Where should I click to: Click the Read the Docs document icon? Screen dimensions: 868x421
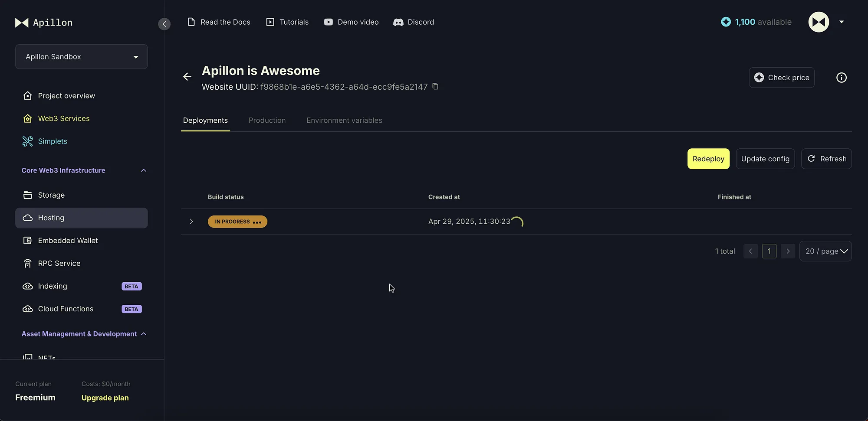(x=191, y=22)
